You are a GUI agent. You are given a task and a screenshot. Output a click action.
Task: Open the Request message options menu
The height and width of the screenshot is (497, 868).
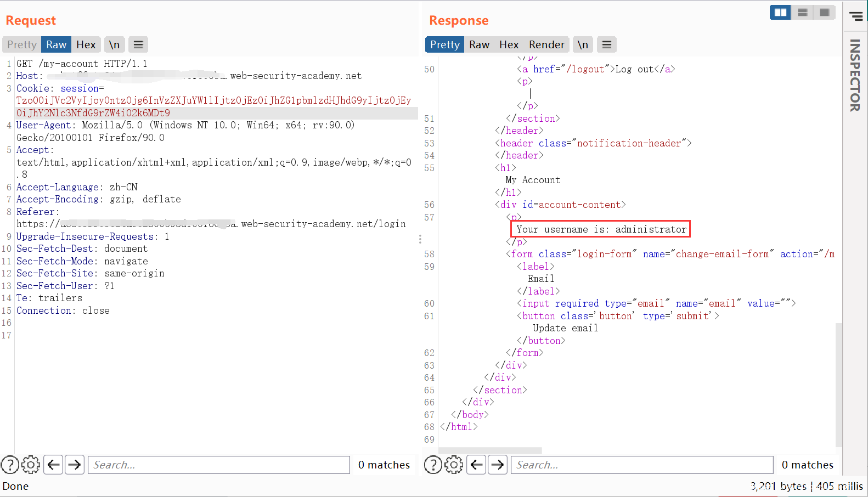pyautogui.click(x=138, y=44)
